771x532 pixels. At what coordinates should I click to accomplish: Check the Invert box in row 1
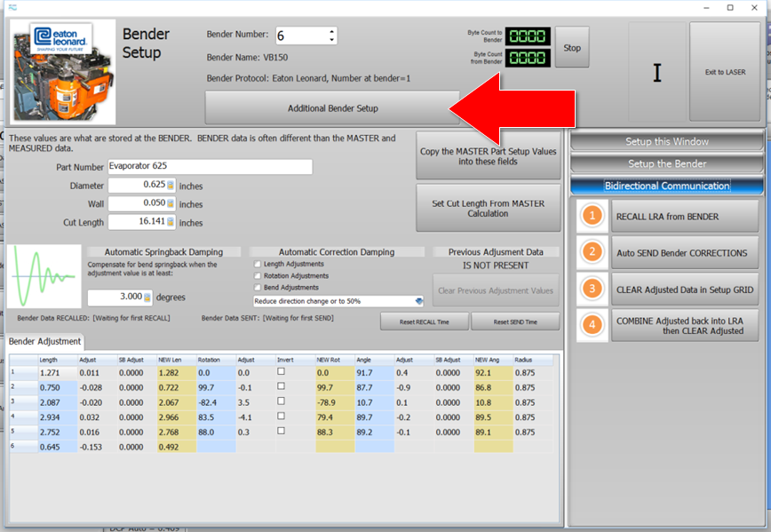click(281, 373)
